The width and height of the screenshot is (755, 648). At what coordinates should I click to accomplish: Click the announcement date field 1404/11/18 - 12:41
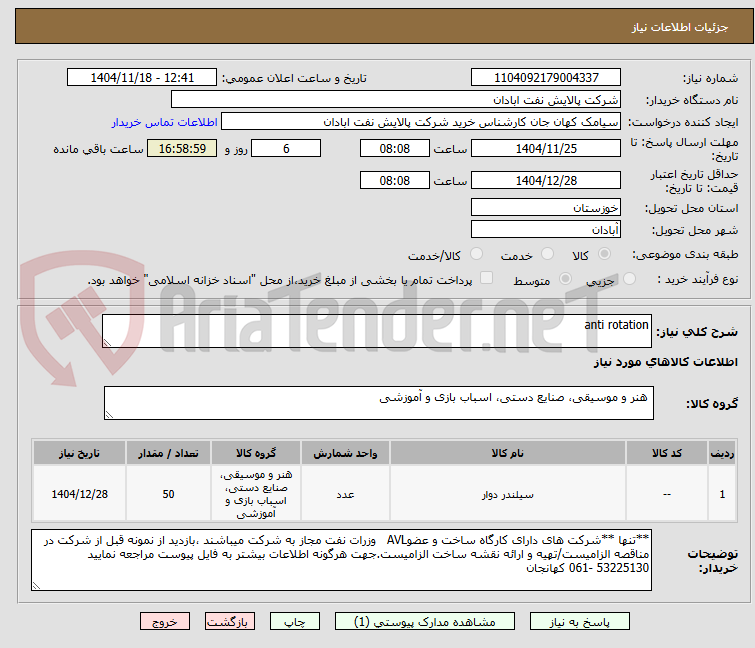point(142,78)
